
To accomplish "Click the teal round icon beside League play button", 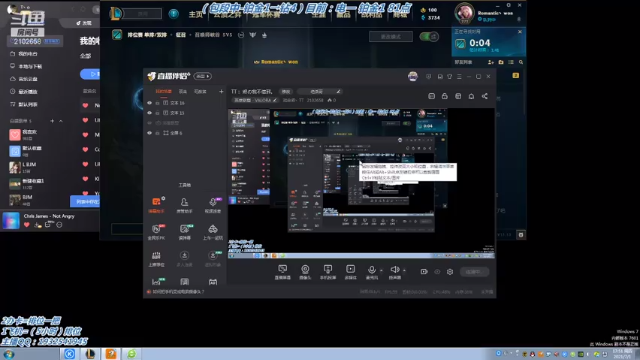I will (174, 13).
